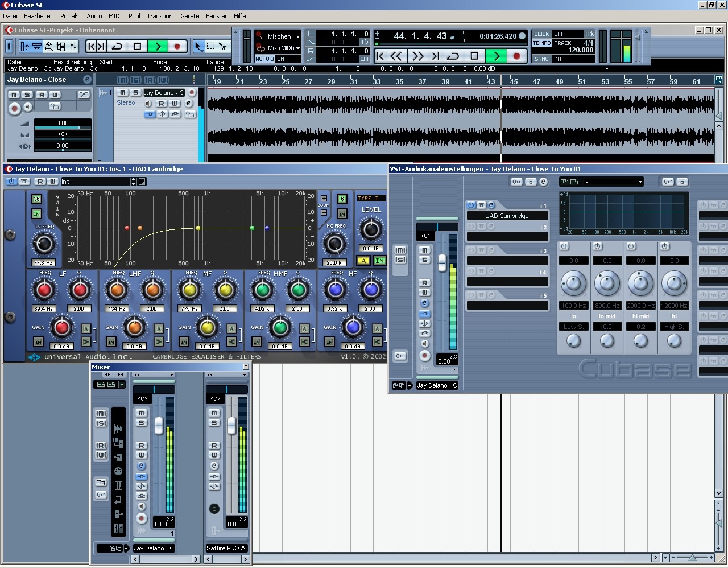Viewport: 728px width, 568px height.
Task: Open EQ preset dropdown in channel settings
Action: pyautogui.click(x=640, y=182)
